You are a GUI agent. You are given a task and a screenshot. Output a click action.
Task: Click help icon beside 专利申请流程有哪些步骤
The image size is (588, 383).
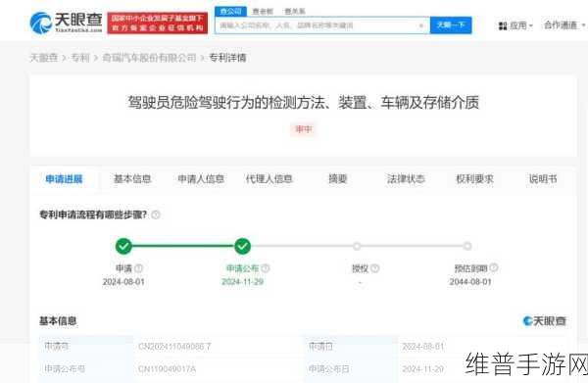(x=156, y=215)
